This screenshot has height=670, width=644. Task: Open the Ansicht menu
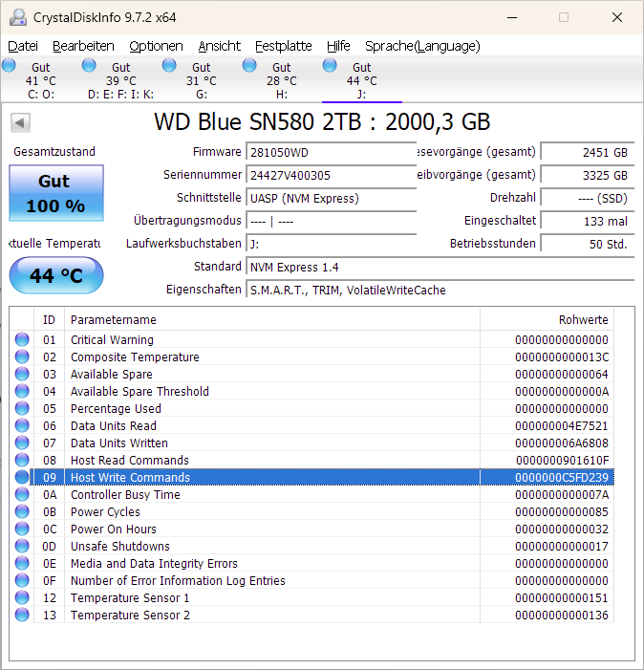point(220,46)
